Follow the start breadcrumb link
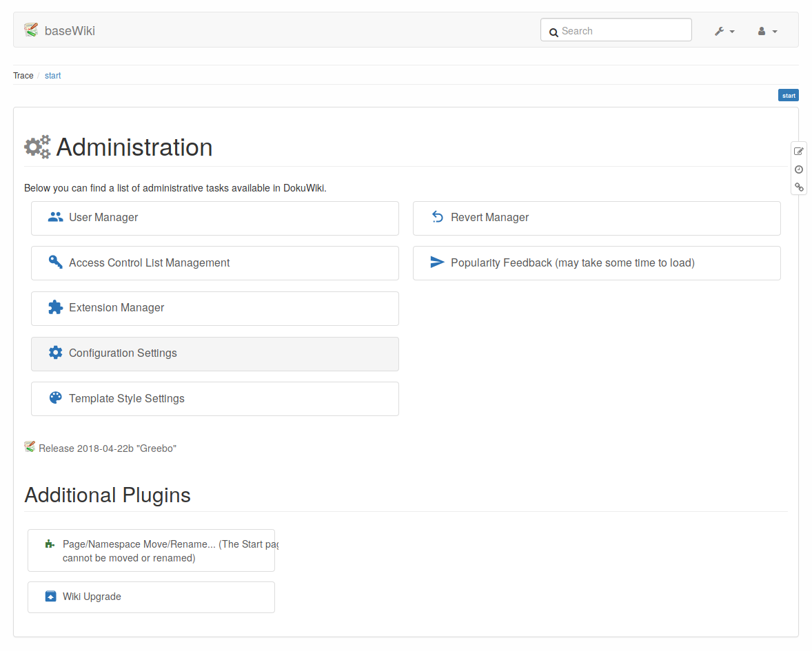Viewport: 812px width, 651px height. (52, 76)
